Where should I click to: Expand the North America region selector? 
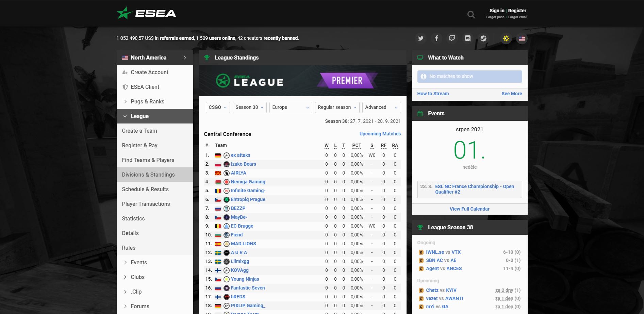pos(155,58)
